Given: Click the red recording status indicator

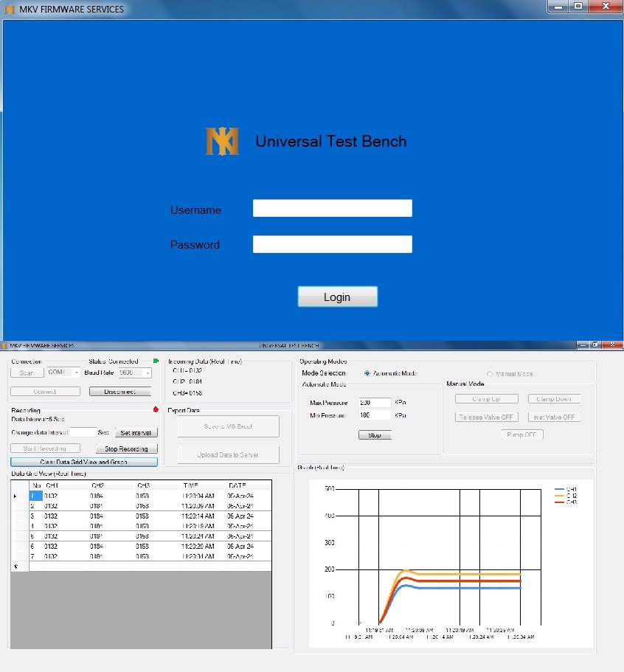Looking at the screenshot, I should [x=156, y=409].
